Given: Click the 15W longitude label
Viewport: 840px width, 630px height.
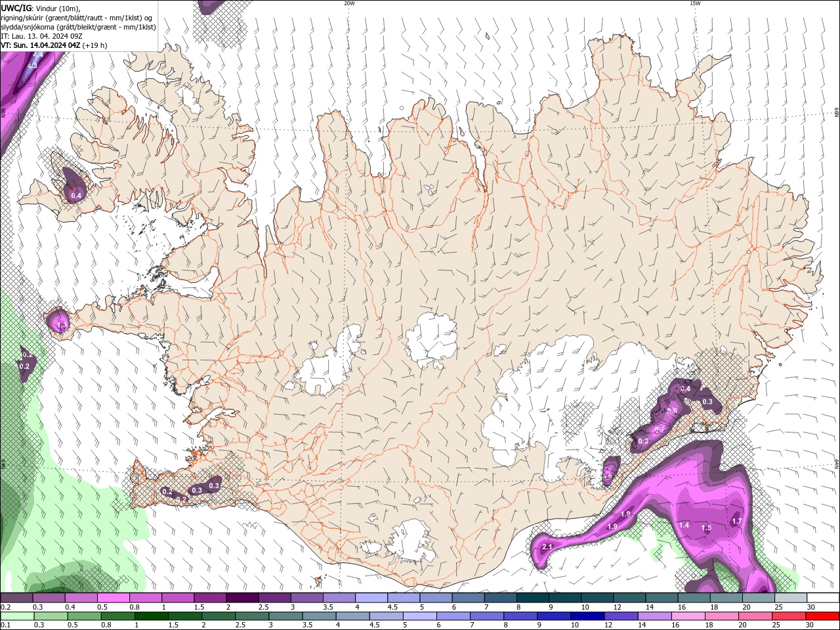Looking at the screenshot, I should tap(695, 3).
